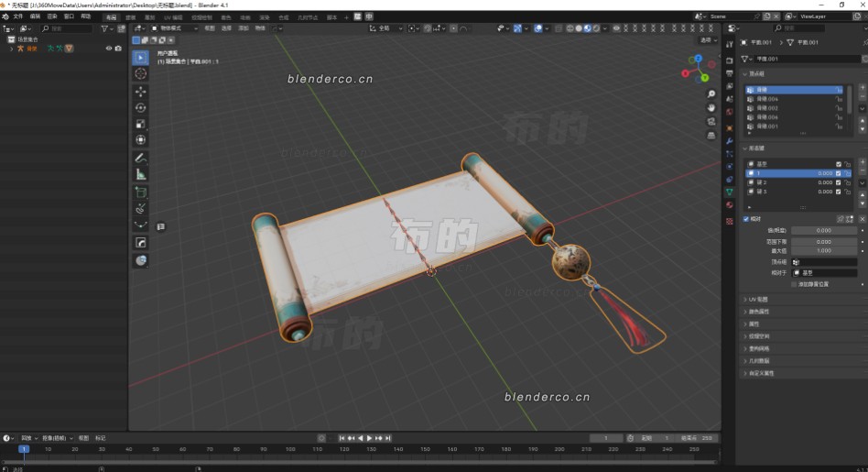Viewport: 868px width, 472px height.
Task: Jump to the timeline end frame
Action: [387, 438]
